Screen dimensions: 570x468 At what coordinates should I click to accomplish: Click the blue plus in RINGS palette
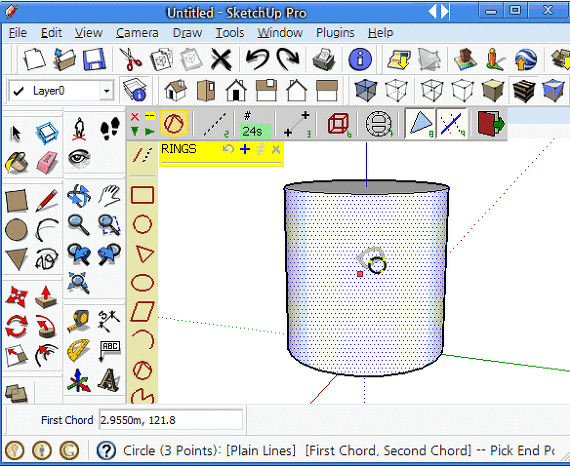245,149
